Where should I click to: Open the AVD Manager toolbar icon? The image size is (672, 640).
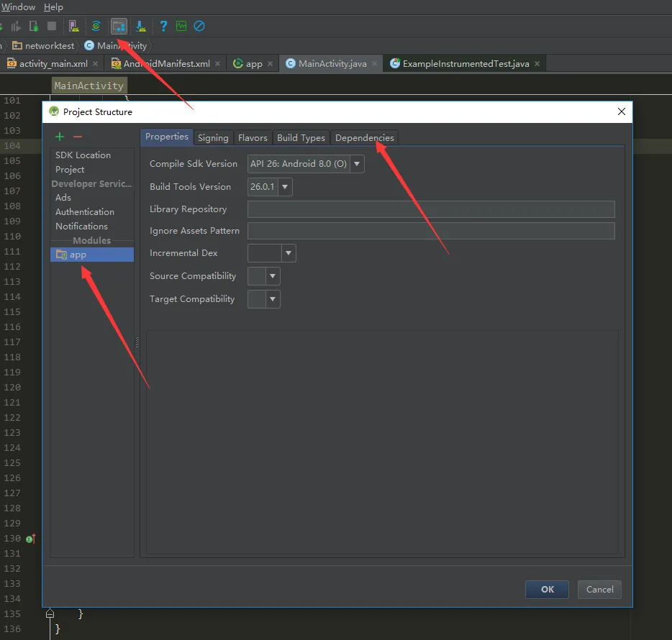point(73,26)
